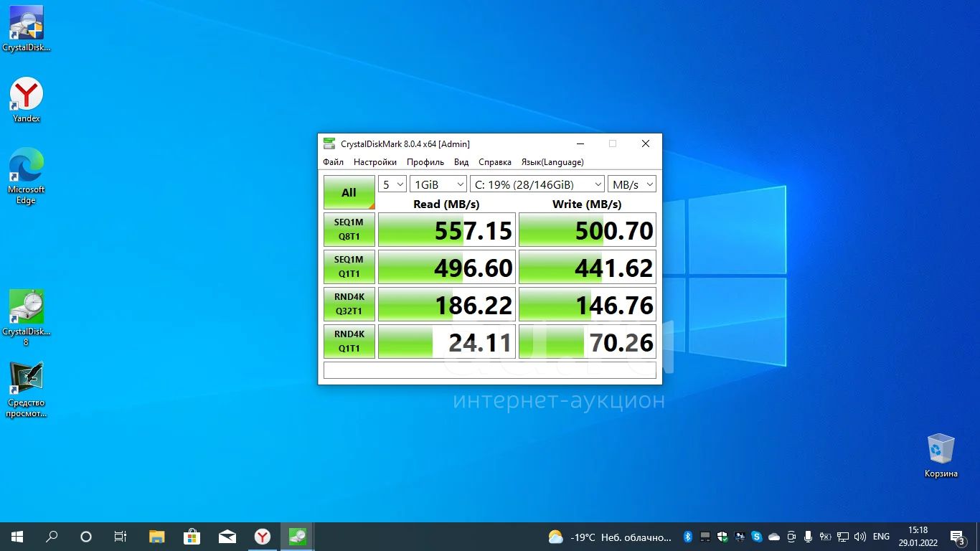Screen dimensions: 980x551
Task: Open Task View on the taskbar
Action: coord(121,536)
